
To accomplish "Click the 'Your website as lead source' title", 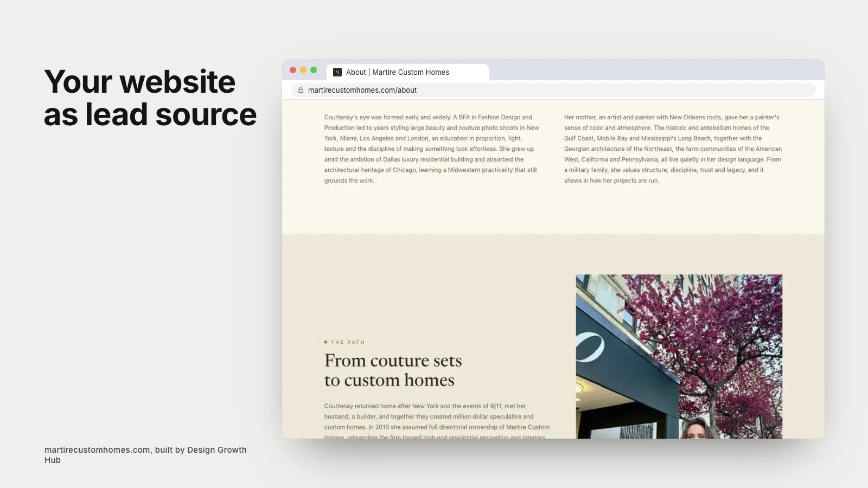I will pos(150,98).
